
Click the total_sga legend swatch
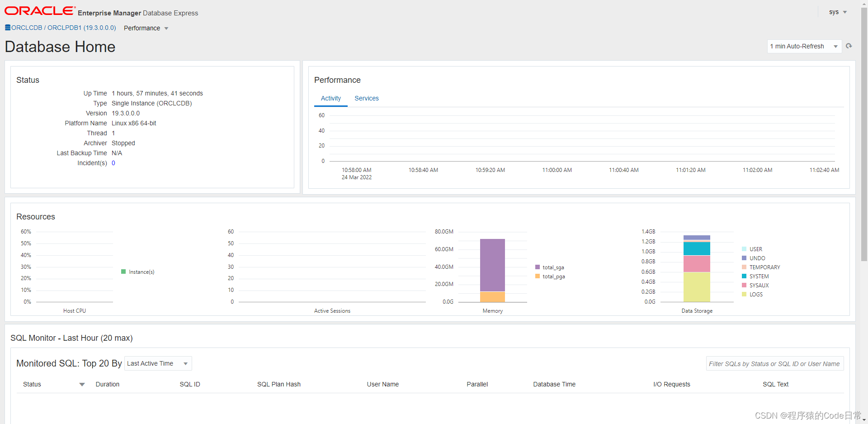pos(538,267)
